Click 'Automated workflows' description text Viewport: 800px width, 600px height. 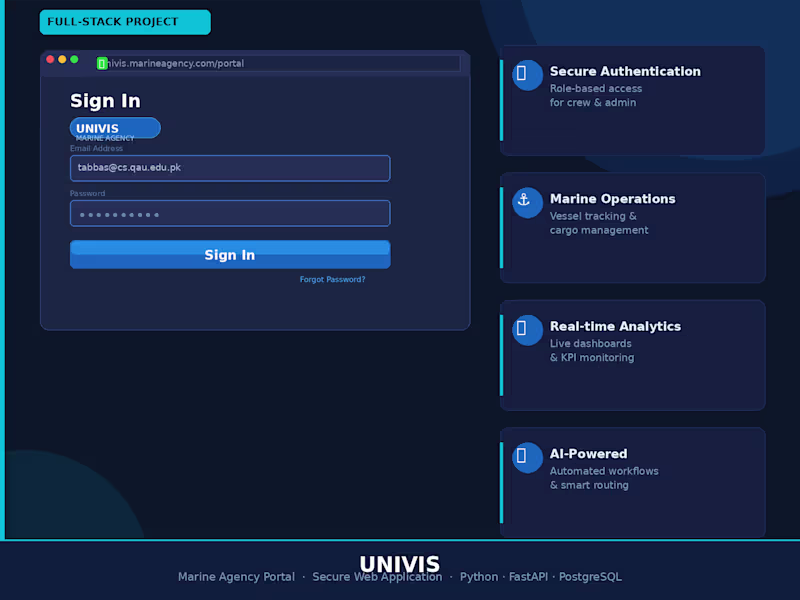point(604,471)
